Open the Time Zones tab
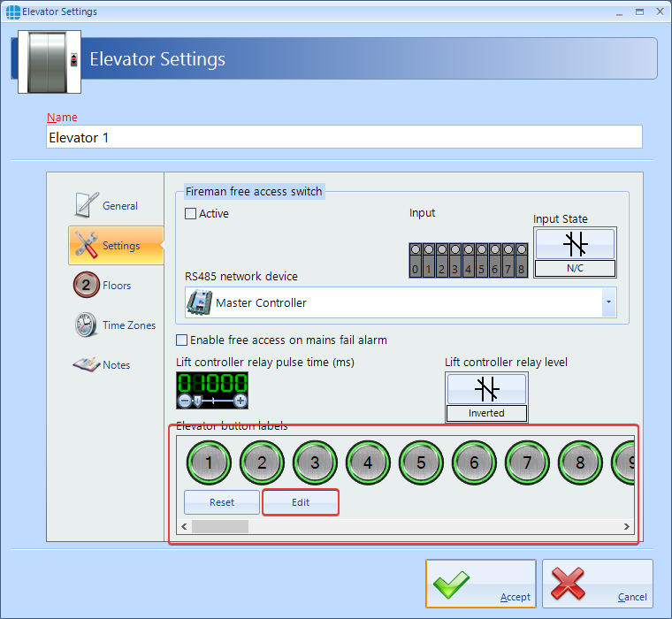Image resolution: width=672 pixels, height=619 pixels. tap(116, 325)
